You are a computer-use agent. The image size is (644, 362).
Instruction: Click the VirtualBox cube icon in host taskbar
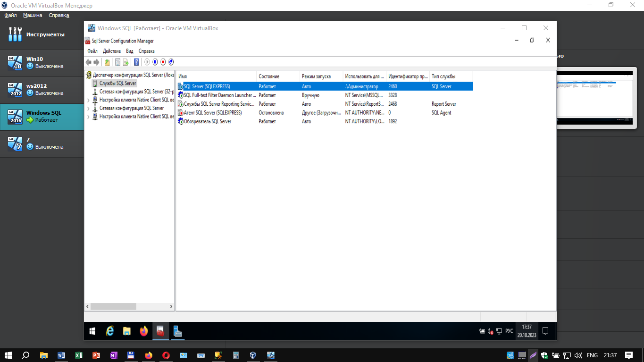point(253,355)
